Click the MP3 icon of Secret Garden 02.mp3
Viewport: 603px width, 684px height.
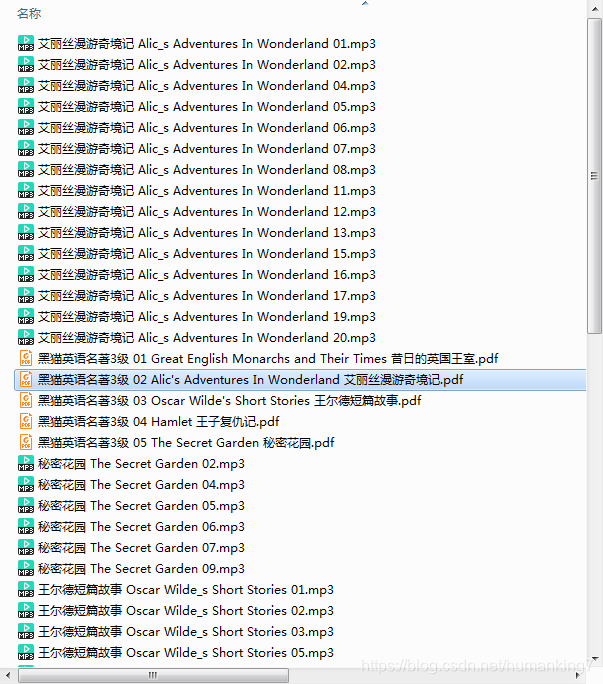[x=26, y=463]
